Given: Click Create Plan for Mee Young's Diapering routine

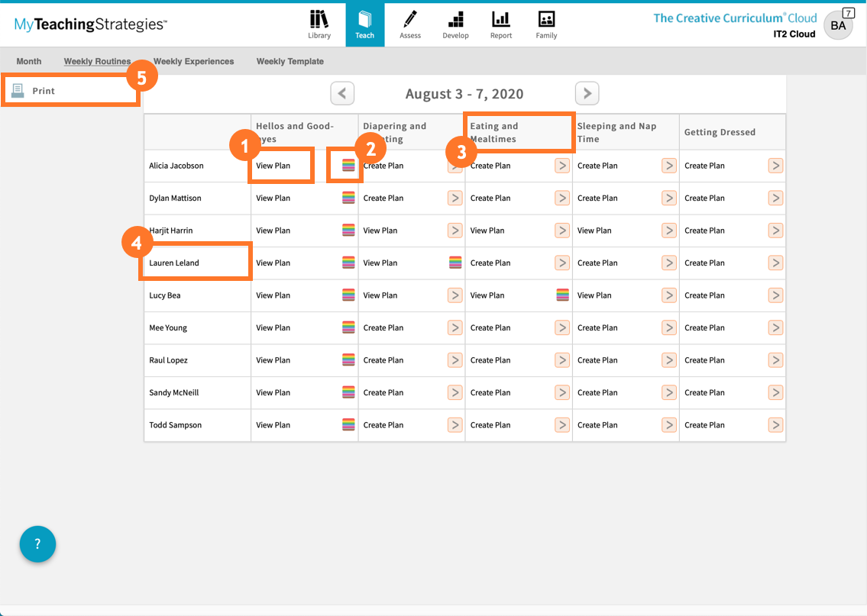Looking at the screenshot, I should (x=383, y=327).
